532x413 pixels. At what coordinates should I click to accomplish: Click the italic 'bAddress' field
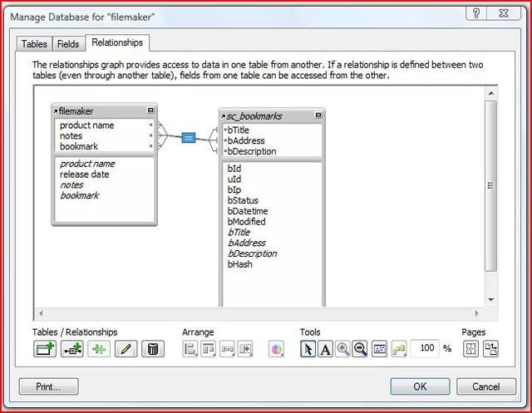[x=247, y=243]
